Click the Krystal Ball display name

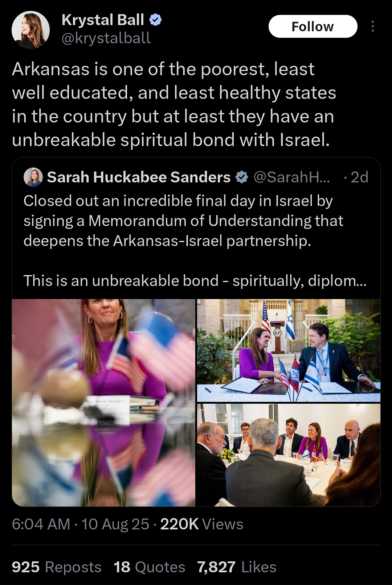coord(103,20)
